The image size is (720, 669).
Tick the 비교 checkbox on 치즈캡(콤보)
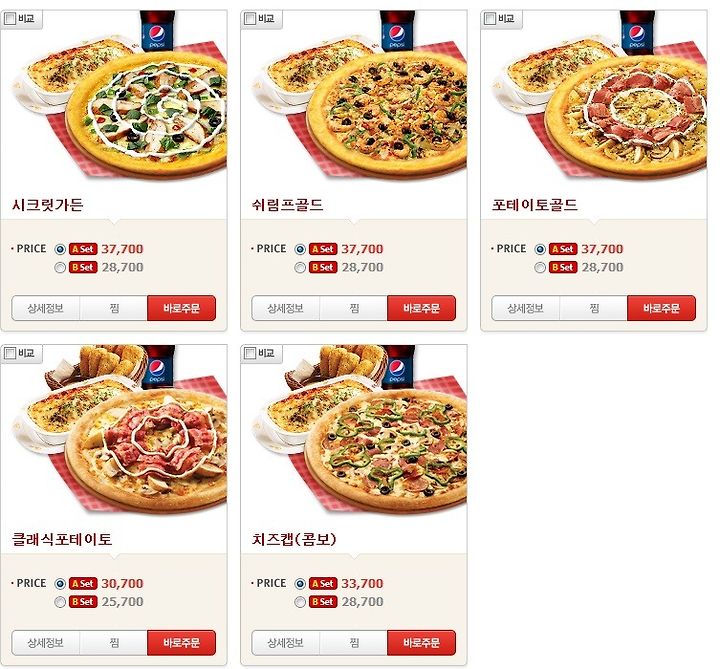point(250,353)
